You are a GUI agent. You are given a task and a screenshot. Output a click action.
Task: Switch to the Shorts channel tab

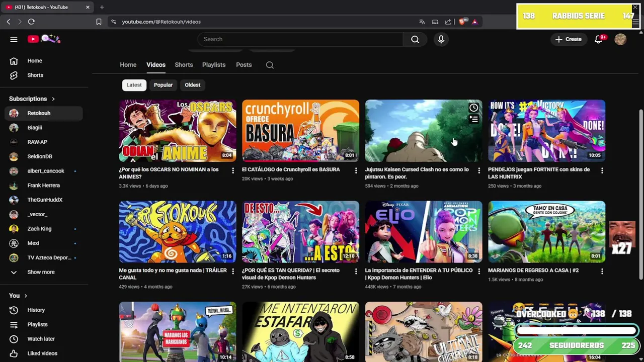click(x=184, y=65)
